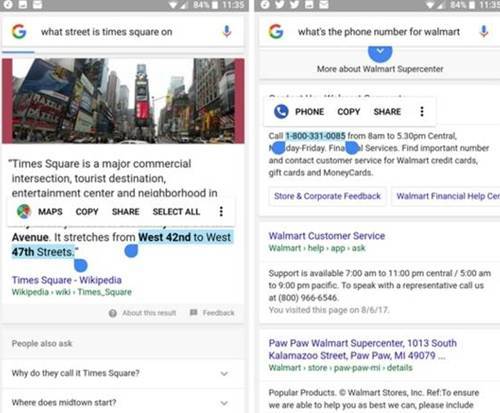Click the About this result question icon
This screenshot has height=413, width=500.
(113, 313)
